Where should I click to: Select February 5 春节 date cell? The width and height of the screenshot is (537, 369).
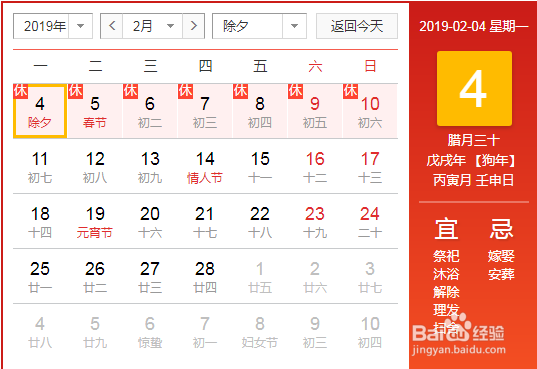(x=95, y=111)
